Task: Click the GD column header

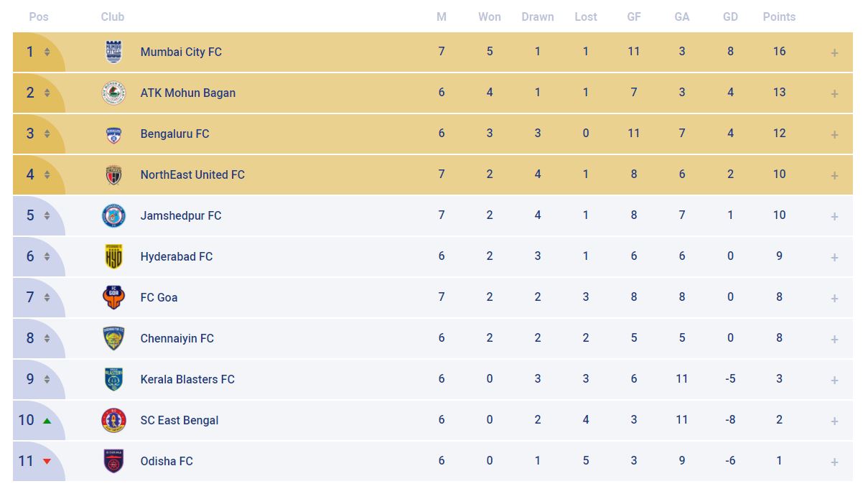Action: (x=730, y=17)
